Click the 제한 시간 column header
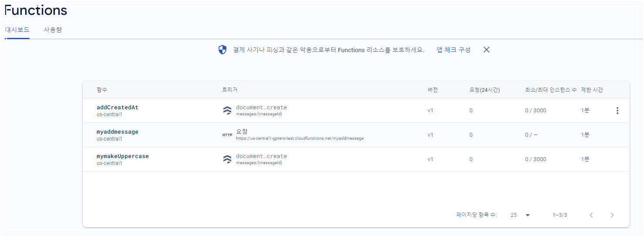Image resolution: width=644 pixels, height=236 pixels. pyautogui.click(x=592, y=90)
